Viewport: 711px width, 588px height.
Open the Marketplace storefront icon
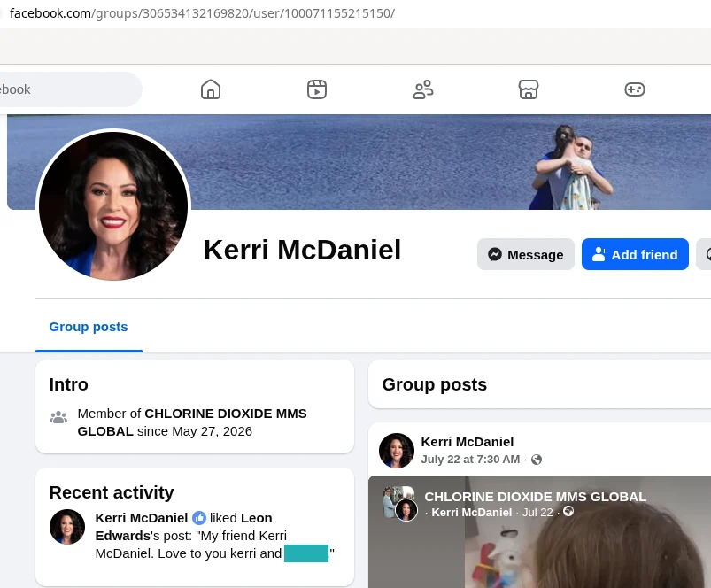(x=529, y=89)
